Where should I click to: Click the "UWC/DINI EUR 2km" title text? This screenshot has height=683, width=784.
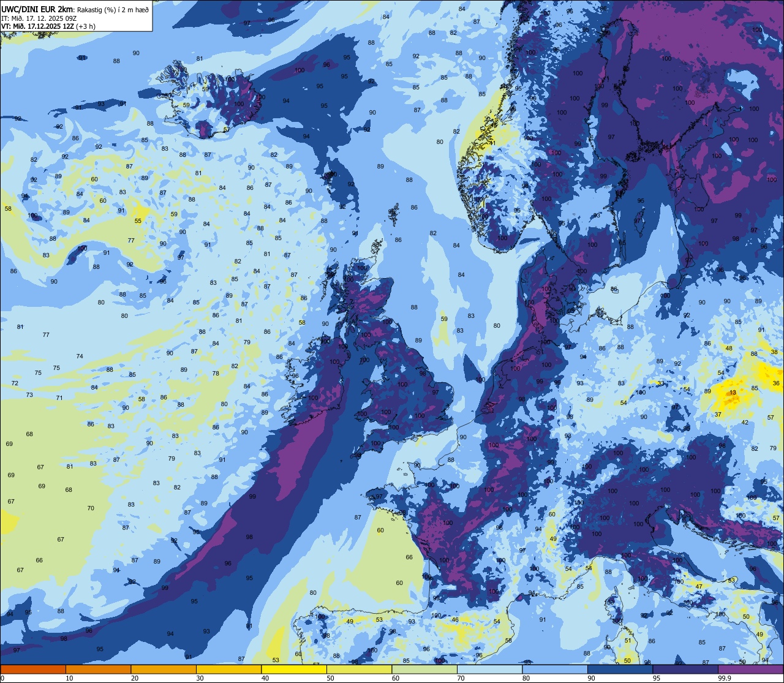click(x=38, y=9)
